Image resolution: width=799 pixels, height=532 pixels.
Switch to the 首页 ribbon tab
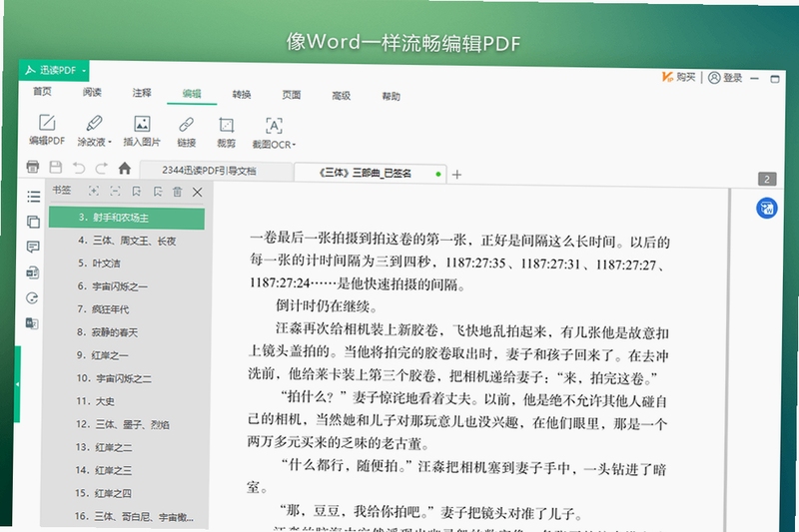[42, 91]
